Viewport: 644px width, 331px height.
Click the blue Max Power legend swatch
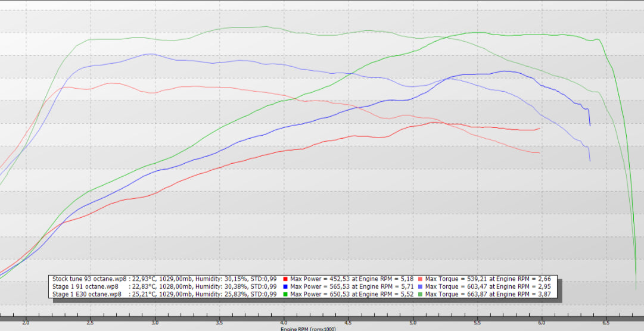(x=285, y=286)
